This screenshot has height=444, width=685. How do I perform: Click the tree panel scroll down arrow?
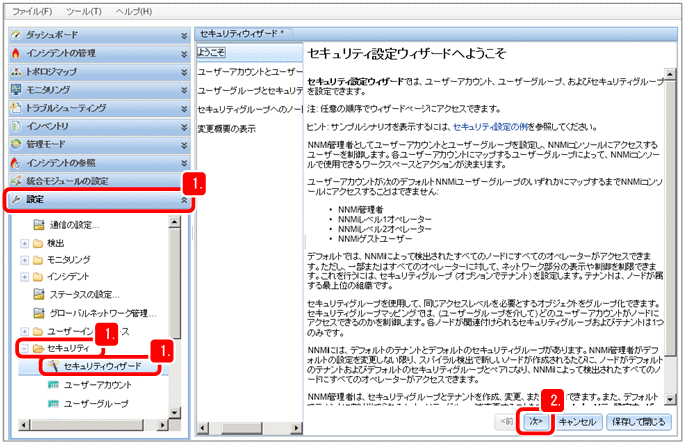point(174,412)
